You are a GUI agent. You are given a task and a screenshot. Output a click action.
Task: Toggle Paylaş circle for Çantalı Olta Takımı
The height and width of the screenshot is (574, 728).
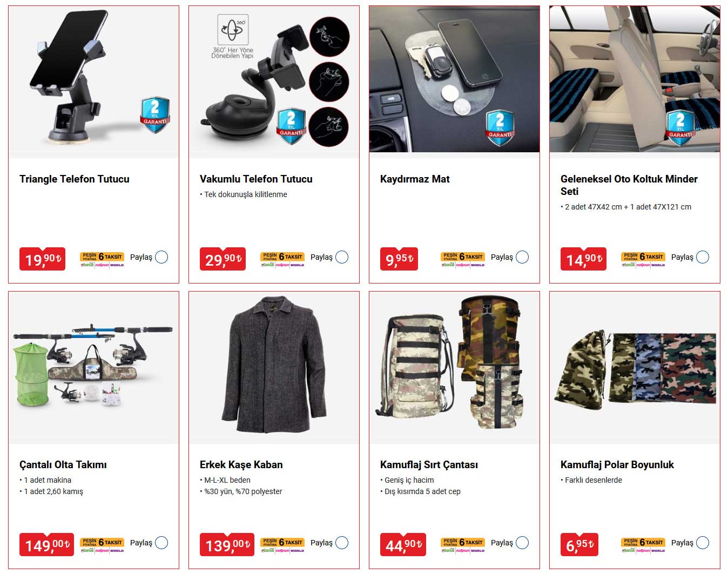pyautogui.click(x=161, y=543)
